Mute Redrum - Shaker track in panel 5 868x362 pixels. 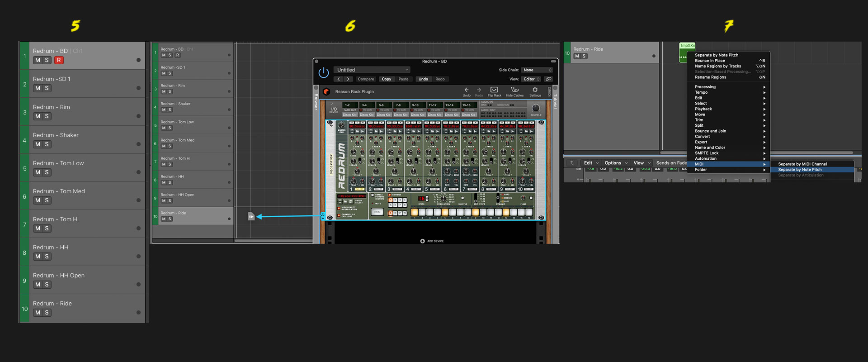pyautogui.click(x=38, y=144)
